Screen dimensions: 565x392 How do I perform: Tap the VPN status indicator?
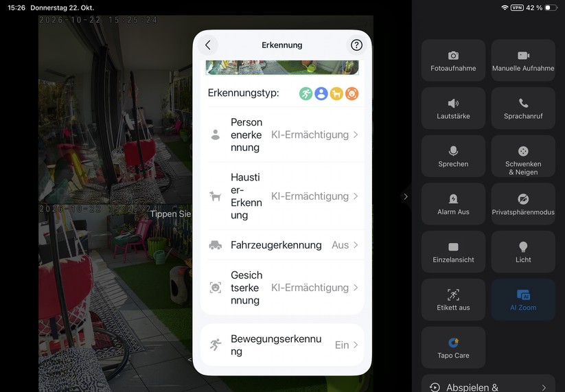pyautogui.click(x=517, y=8)
